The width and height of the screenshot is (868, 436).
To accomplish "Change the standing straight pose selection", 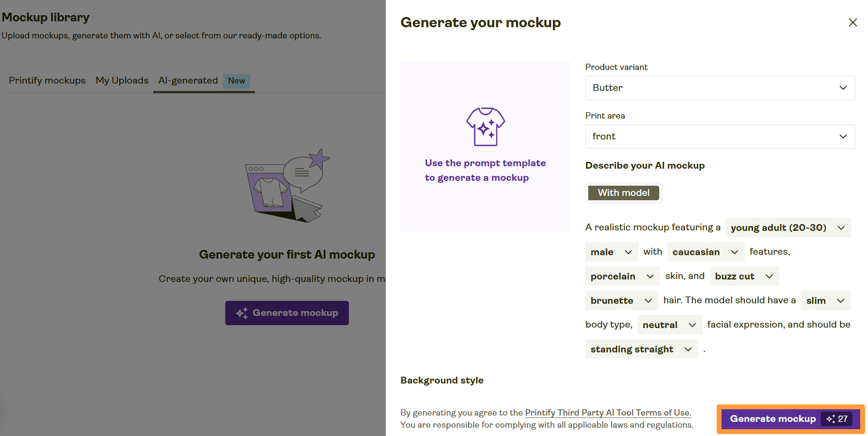I will pyautogui.click(x=641, y=349).
